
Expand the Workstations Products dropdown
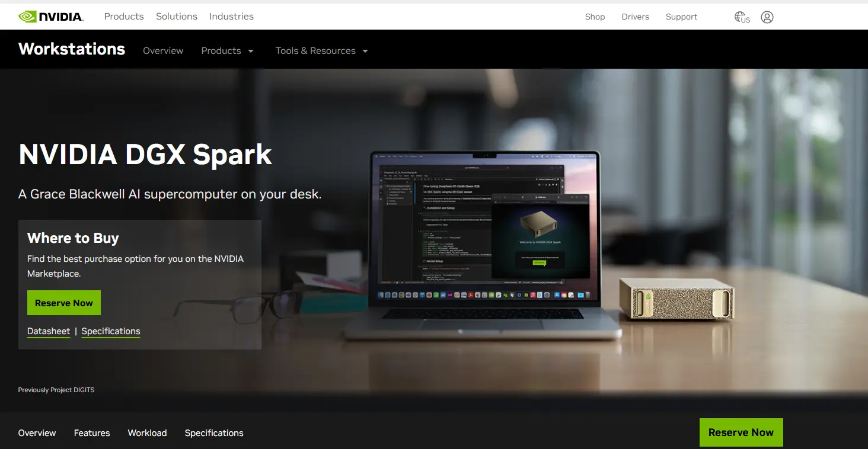click(x=227, y=51)
